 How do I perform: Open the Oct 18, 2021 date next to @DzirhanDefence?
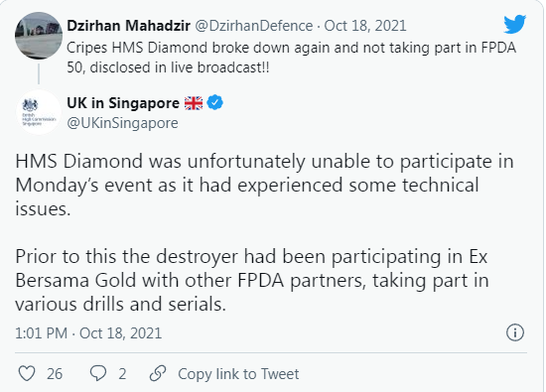point(365,26)
